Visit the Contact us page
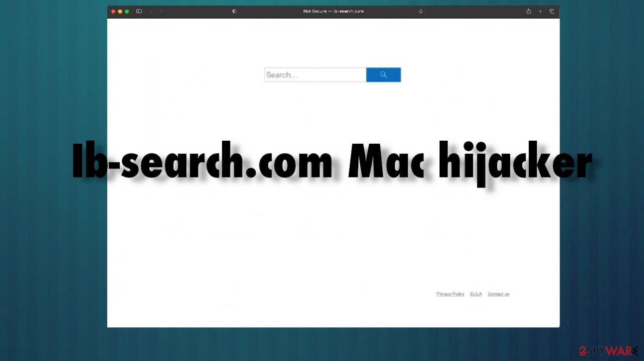This screenshot has width=644, height=361. click(x=498, y=294)
